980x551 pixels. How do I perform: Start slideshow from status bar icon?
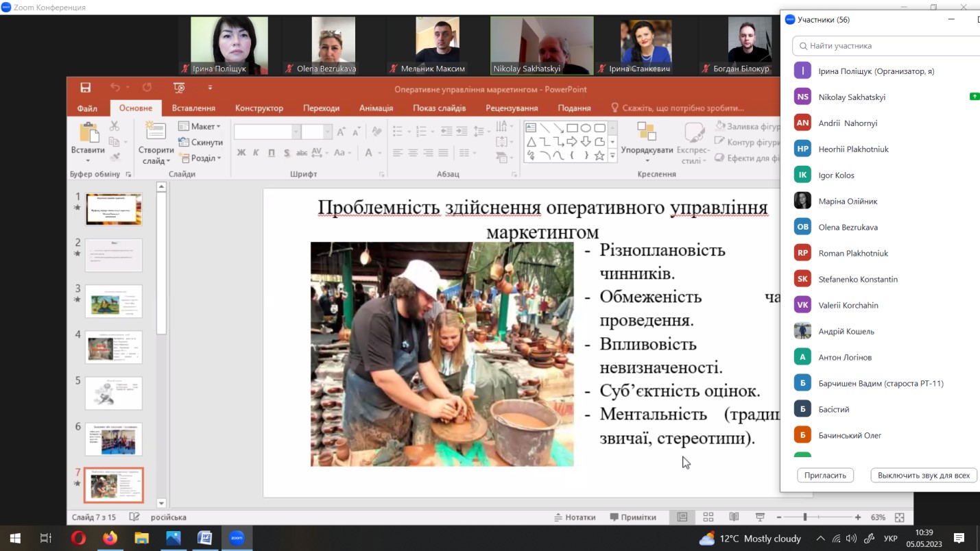[x=760, y=517]
